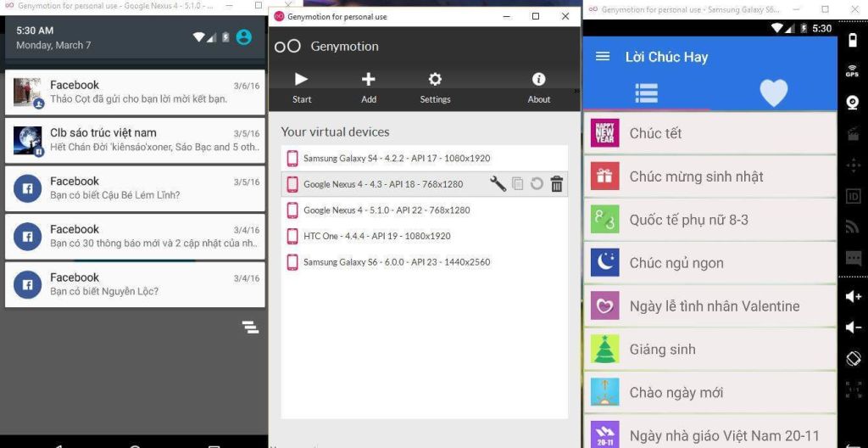Image resolution: width=868 pixels, height=448 pixels.
Task: Click the Genymotion logo in main window header
Action: pos(288,47)
